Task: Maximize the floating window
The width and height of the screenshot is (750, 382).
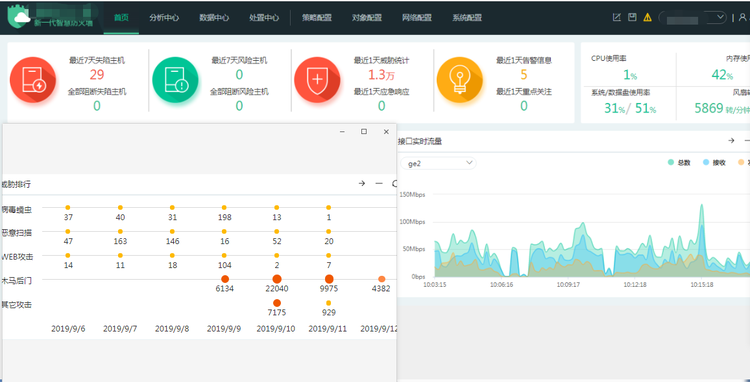Action: (x=364, y=131)
